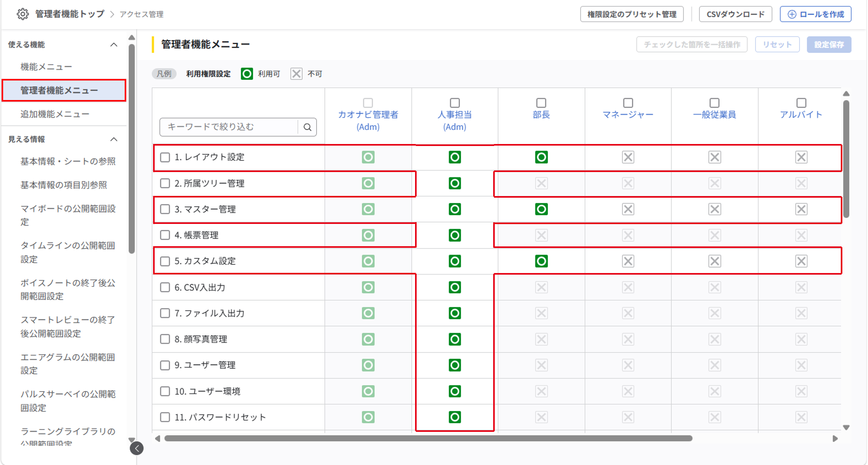Toggle マネージャー permission for レイアウト設定

point(628,157)
